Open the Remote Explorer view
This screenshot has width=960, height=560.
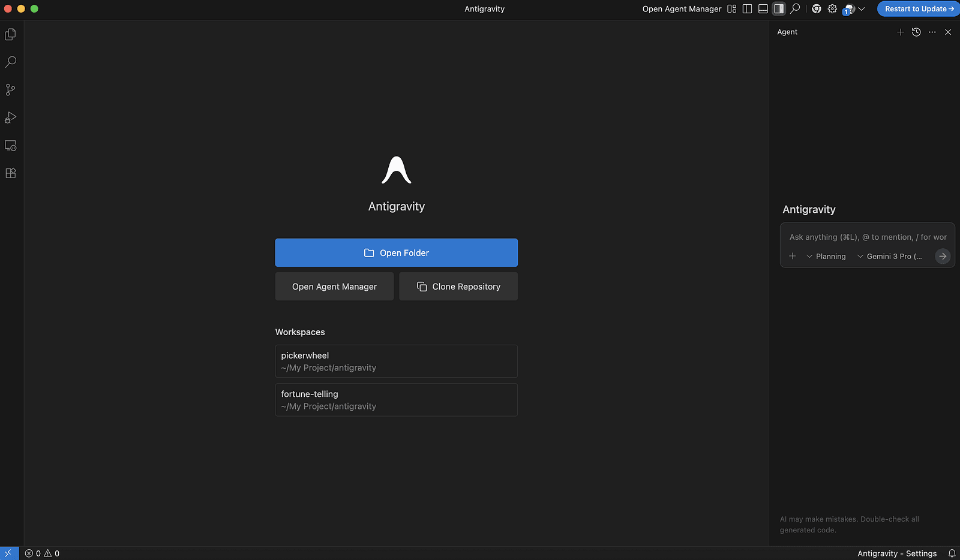(x=10, y=146)
